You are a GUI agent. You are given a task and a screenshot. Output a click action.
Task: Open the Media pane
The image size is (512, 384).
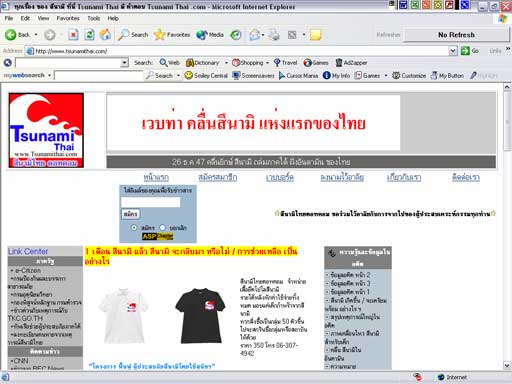pos(210,35)
